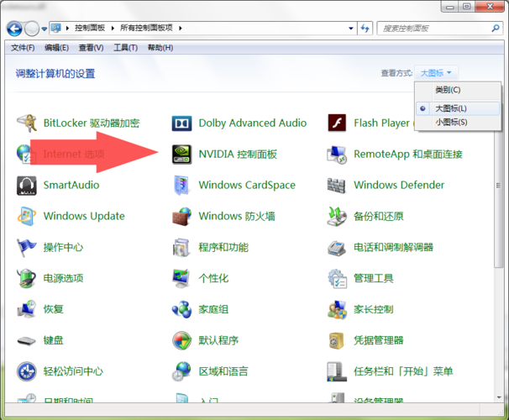Click the 所有控制面板项 breadcrumb

146,29
